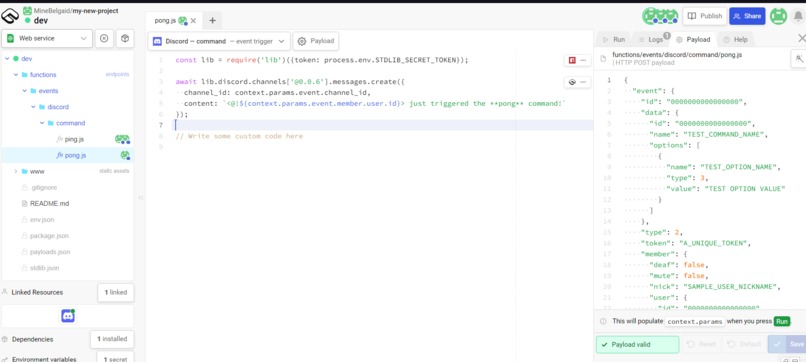Open the notifications bell icon
The image size is (806, 362).
coord(798,16)
